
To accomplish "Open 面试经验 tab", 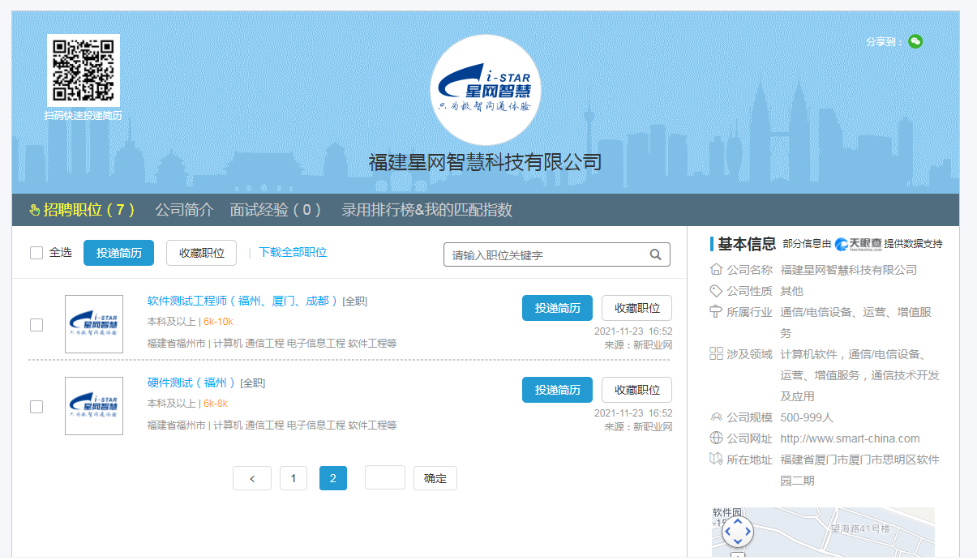I will pos(276,210).
